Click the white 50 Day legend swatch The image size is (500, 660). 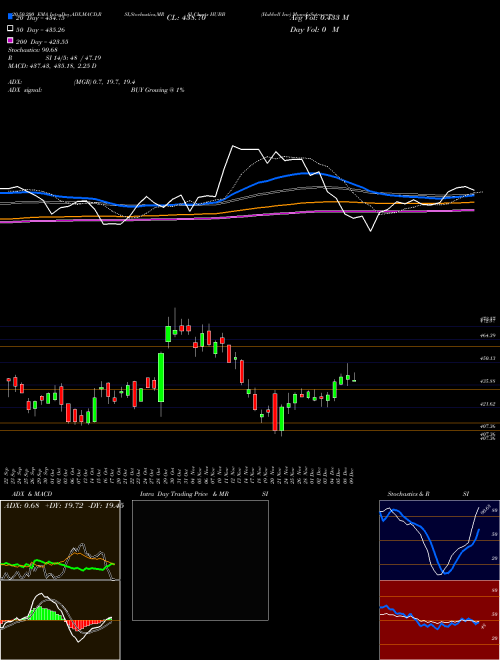click(x=10, y=29)
